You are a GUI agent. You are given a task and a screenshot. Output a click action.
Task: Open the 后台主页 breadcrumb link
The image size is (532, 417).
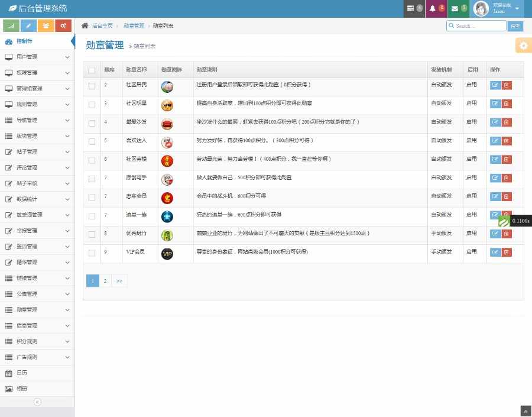coord(102,26)
